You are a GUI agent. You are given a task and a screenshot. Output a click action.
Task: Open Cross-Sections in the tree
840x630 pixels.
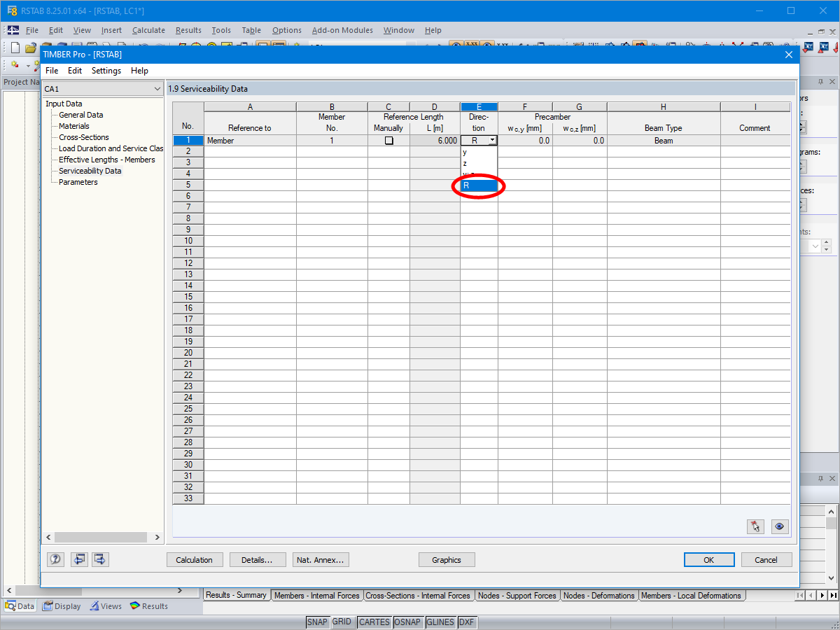coord(84,137)
